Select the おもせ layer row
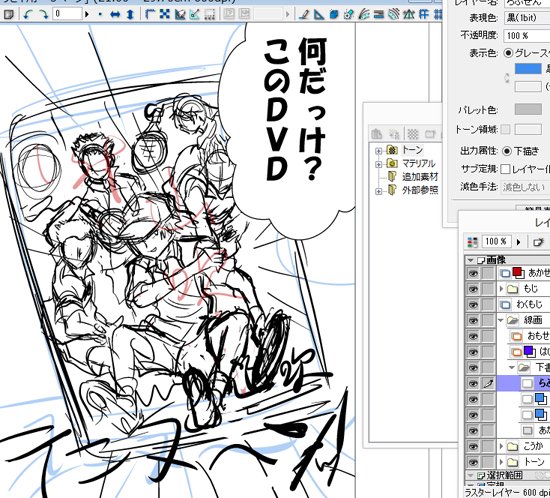Viewport: 550px width, 498px height. 529,336
